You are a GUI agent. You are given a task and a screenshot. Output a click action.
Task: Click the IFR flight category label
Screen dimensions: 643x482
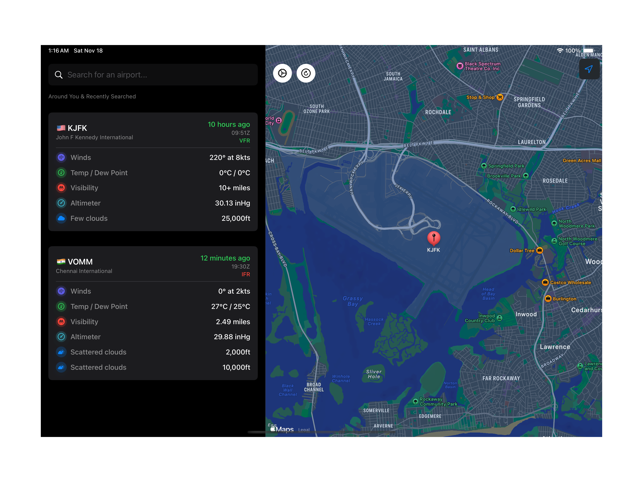[246, 274]
